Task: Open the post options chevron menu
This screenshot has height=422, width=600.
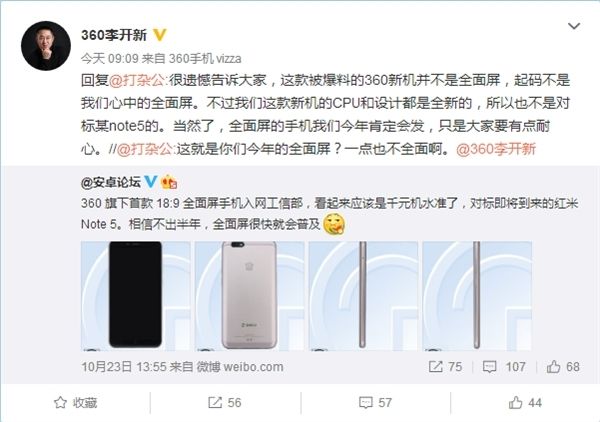Action: coord(574,26)
